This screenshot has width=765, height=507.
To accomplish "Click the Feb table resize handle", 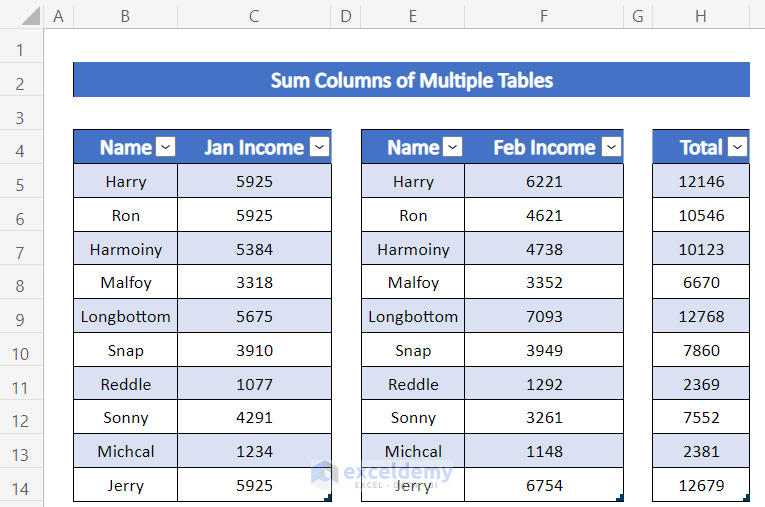I will [620, 498].
